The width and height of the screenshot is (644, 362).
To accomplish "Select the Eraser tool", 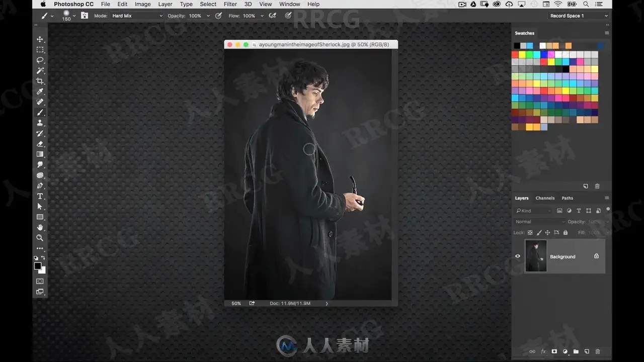I will coord(40,144).
